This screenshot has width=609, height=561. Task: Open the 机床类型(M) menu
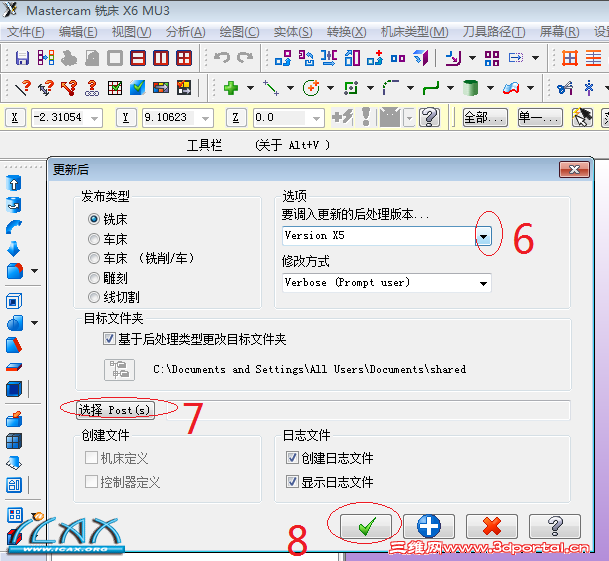(414, 32)
